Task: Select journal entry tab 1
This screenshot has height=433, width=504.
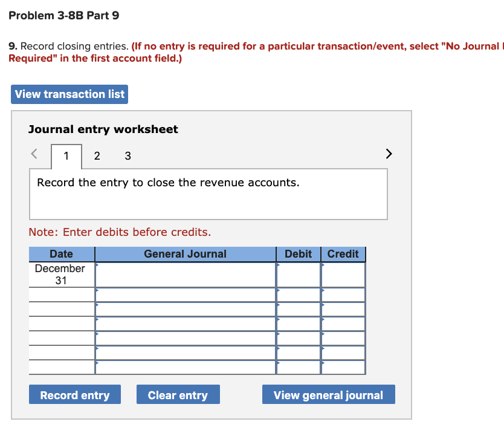Action: point(66,155)
